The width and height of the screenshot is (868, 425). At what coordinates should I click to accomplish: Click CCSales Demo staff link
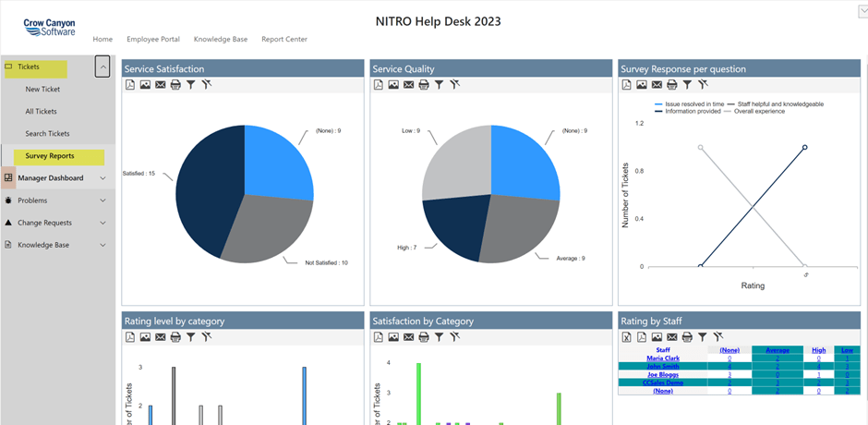[x=663, y=382]
